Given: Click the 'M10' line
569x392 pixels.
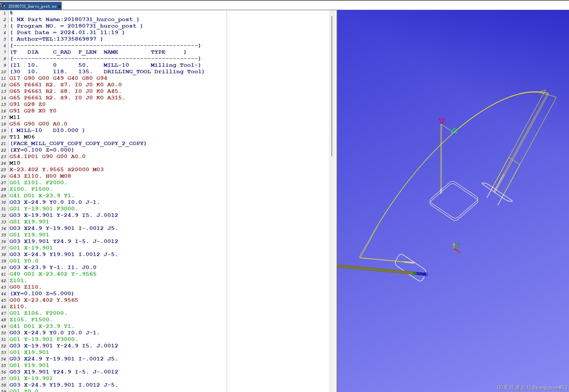Looking at the screenshot, I should click(15, 163).
